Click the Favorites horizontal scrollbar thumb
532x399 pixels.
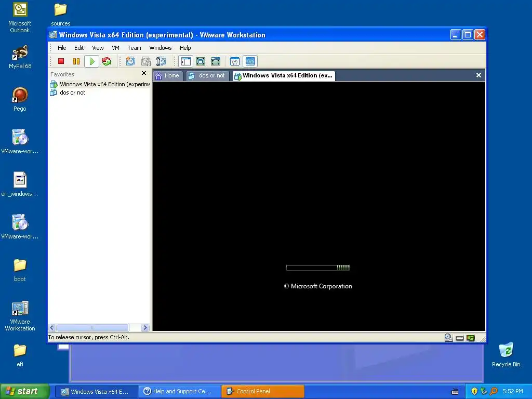pos(92,327)
